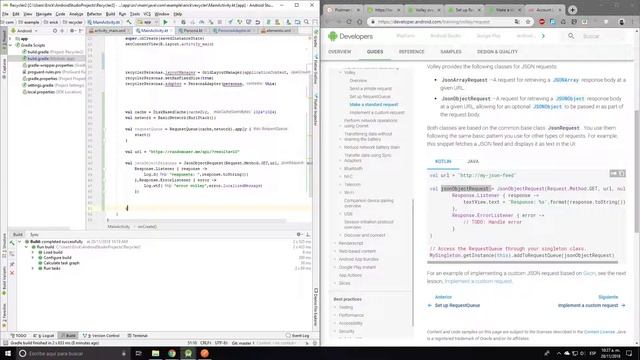Image resolution: width=640 pixels, height=360 pixels.
Task: Open proguard-rules.pro in the Project tree
Action: click(44, 72)
